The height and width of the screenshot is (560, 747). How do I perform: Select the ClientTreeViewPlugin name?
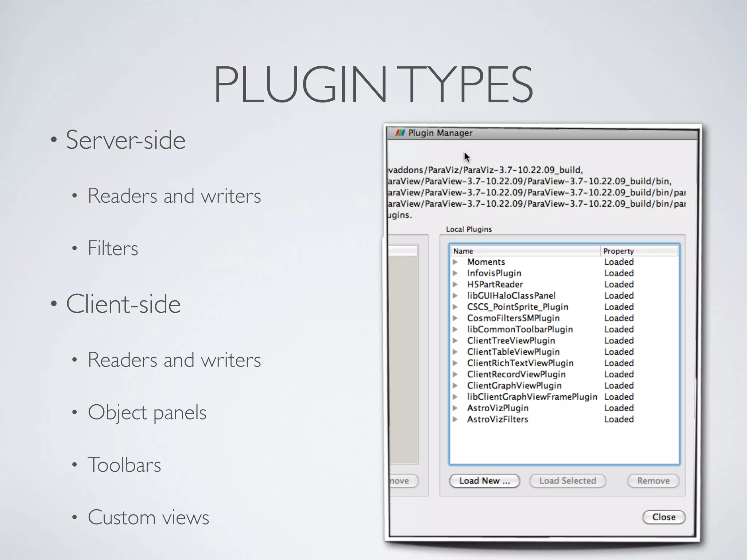point(511,341)
